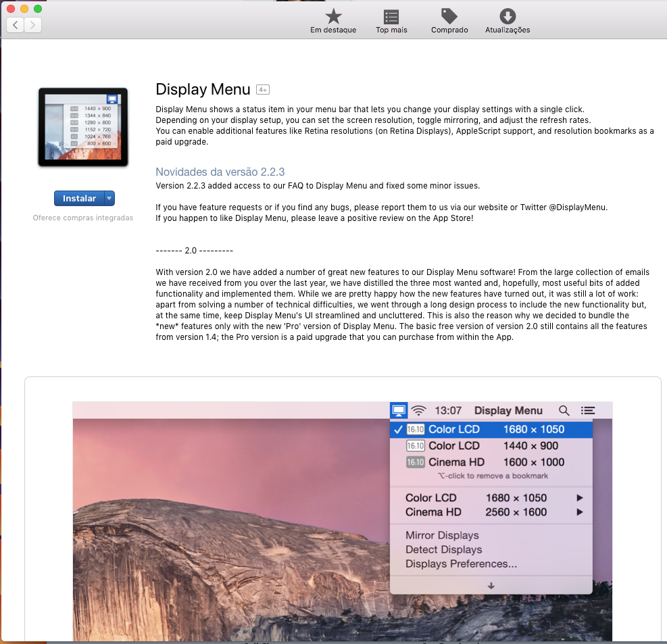Click the Display Menu app title
Image resolution: width=667 pixels, height=644 pixels.
point(203,89)
